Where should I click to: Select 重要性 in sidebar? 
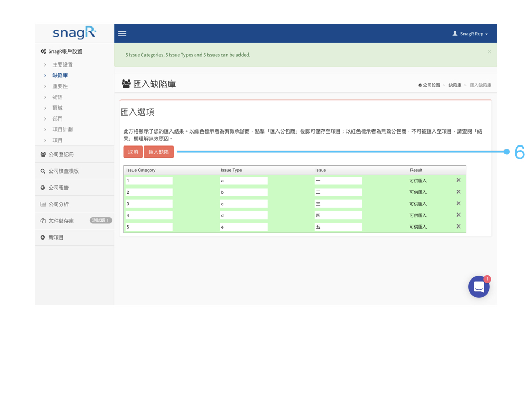click(x=60, y=86)
